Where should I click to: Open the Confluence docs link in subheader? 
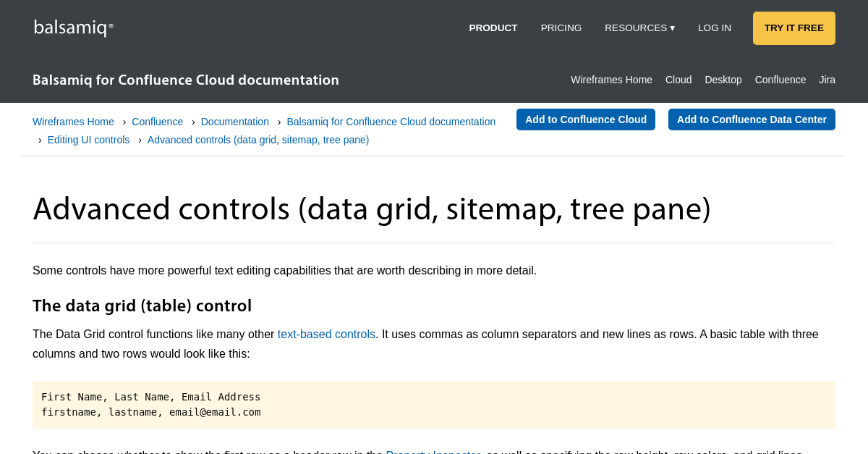click(x=780, y=80)
